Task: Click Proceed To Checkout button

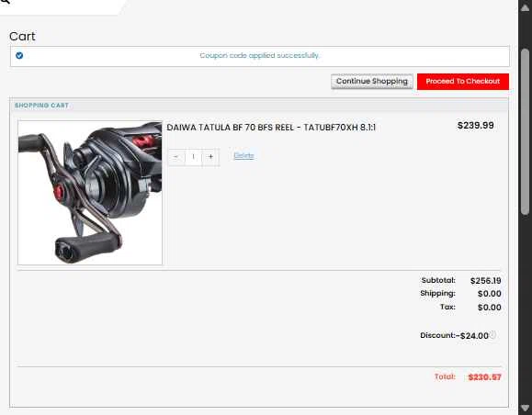Action: [x=463, y=82]
